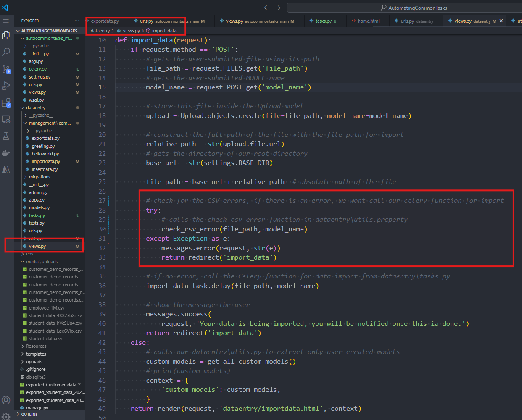The height and width of the screenshot is (420, 522).
Task: Select the views.py dataentry tab
Action: (474, 21)
